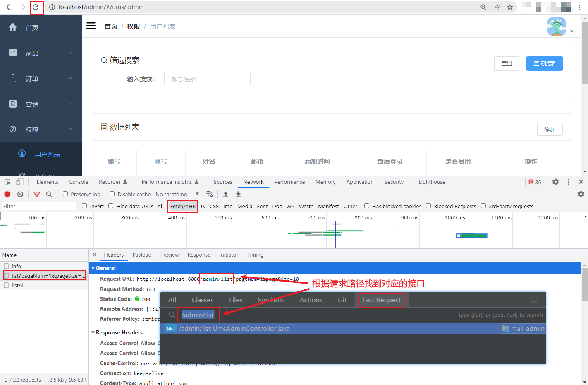Collapse the General headers section
The height and width of the screenshot is (385, 588).
click(x=93, y=268)
